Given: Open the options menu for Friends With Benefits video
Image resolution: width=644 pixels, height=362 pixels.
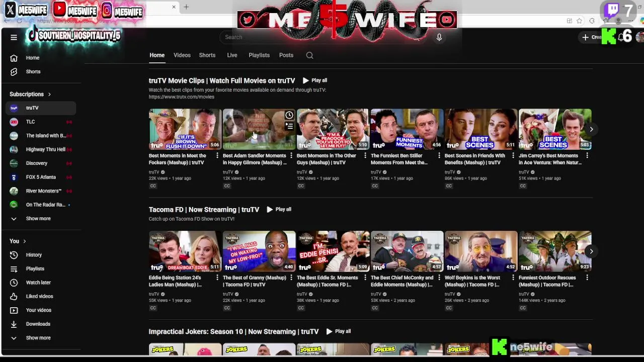Looking at the screenshot, I should (513, 156).
